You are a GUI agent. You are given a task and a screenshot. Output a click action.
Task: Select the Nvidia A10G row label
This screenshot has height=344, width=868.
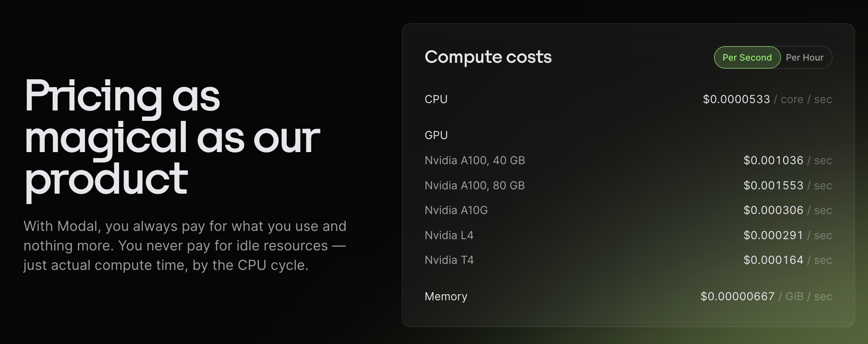coord(456,210)
